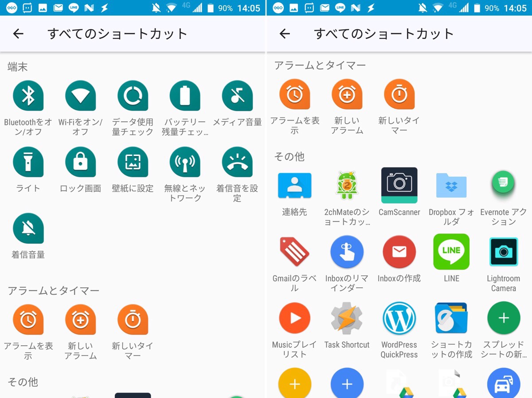The height and width of the screenshot is (398, 532).
Task: Tap the Bluetoothをオン/オフ shortcut icon
Action: [x=28, y=95]
